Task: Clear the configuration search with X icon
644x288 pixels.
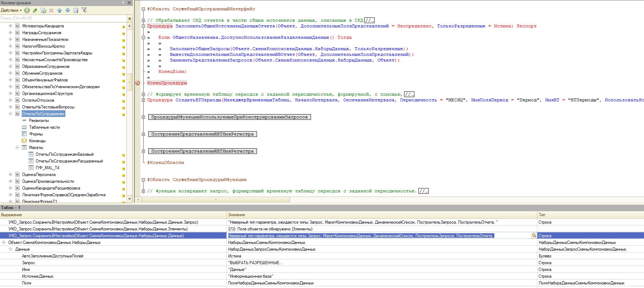Action: (130, 18)
